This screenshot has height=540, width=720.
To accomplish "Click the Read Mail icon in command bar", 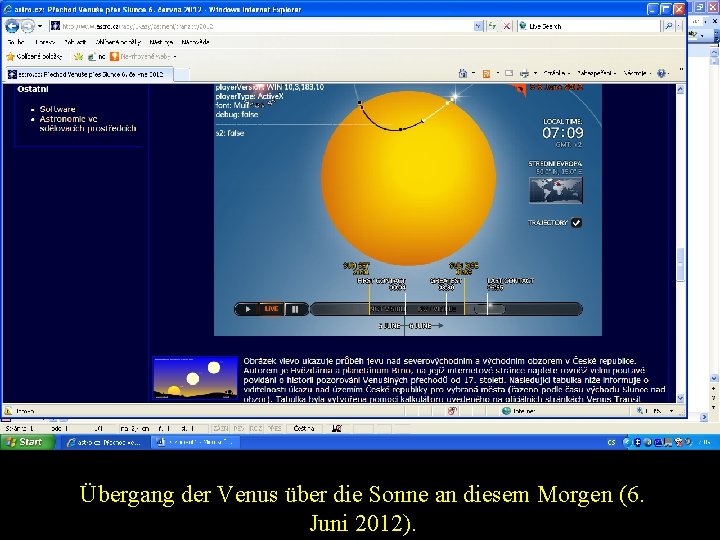I will [509, 73].
